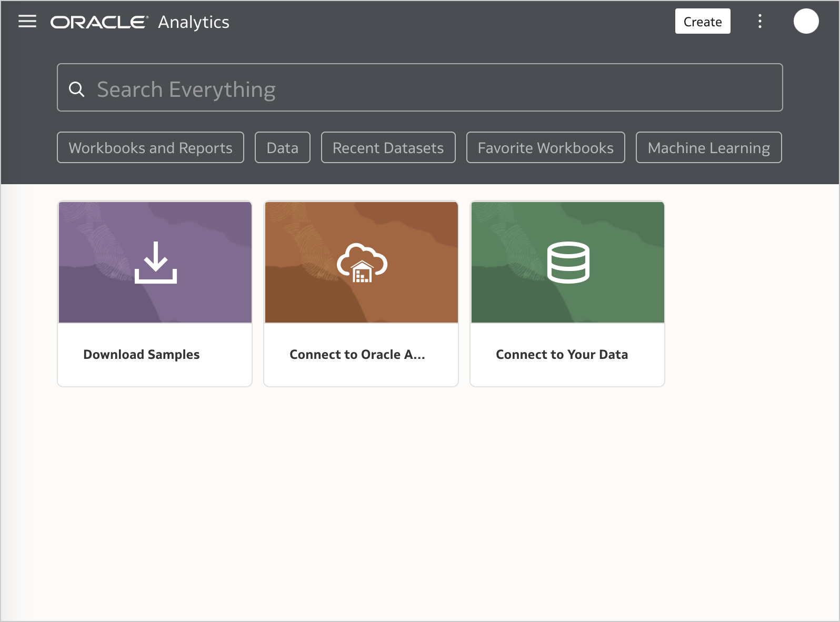Image resolution: width=840 pixels, height=622 pixels.
Task: Select the Favorite Workbooks filter
Action: click(x=546, y=147)
